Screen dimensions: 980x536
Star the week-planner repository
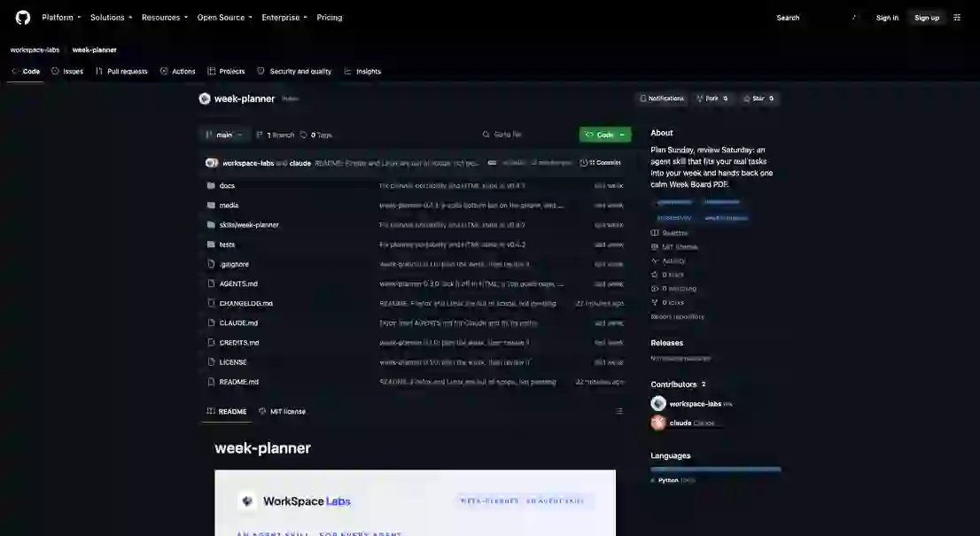tap(758, 98)
